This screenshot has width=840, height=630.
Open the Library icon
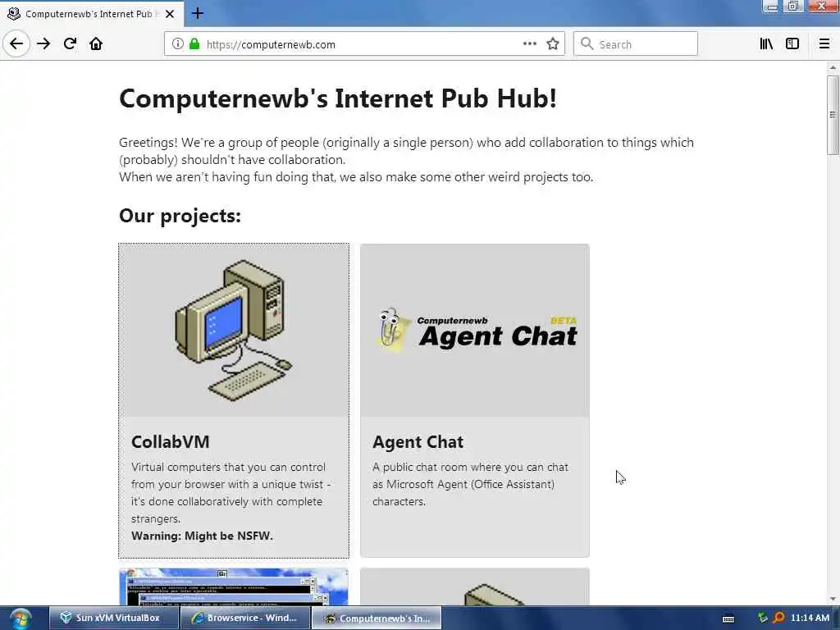click(766, 44)
